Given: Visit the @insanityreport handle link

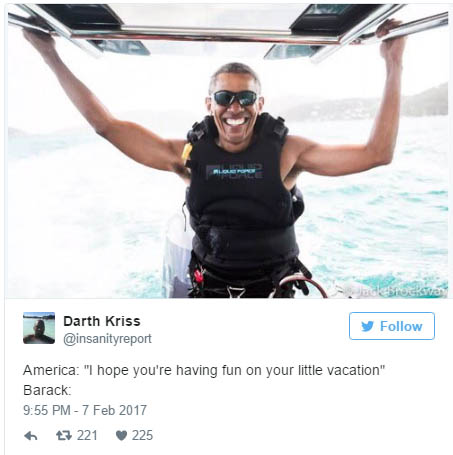Looking at the screenshot, I should tap(107, 339).
